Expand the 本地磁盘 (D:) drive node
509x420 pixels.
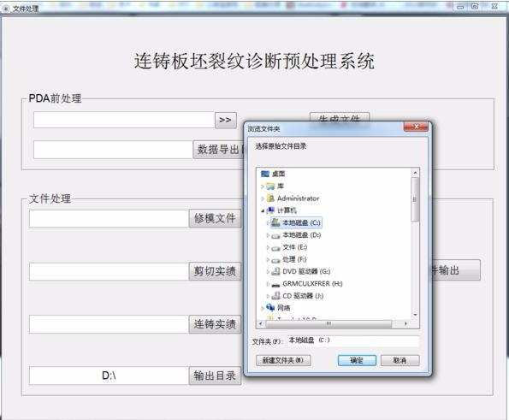[x=268, y=235]
